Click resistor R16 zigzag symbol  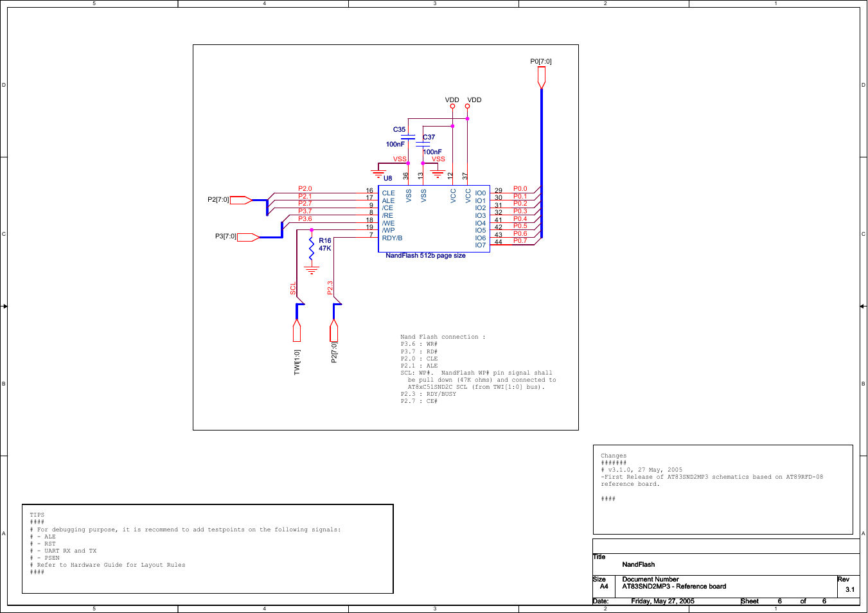click(312, 248)
